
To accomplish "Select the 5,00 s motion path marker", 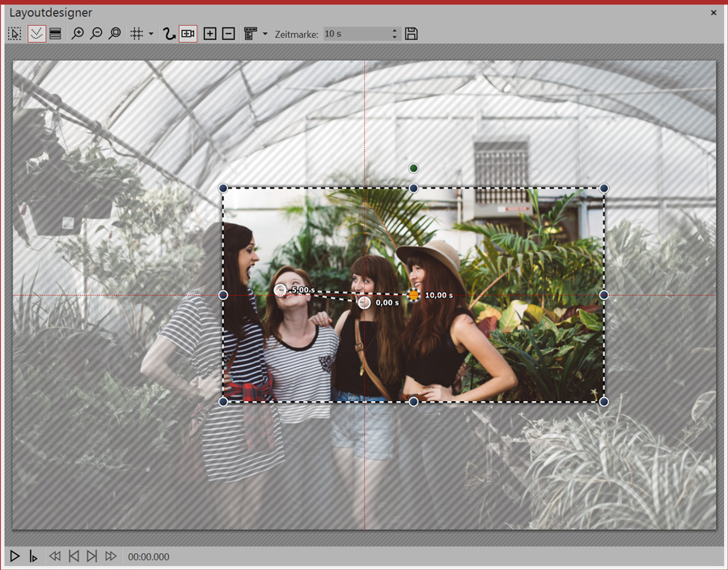I will [x=281, y=290].
